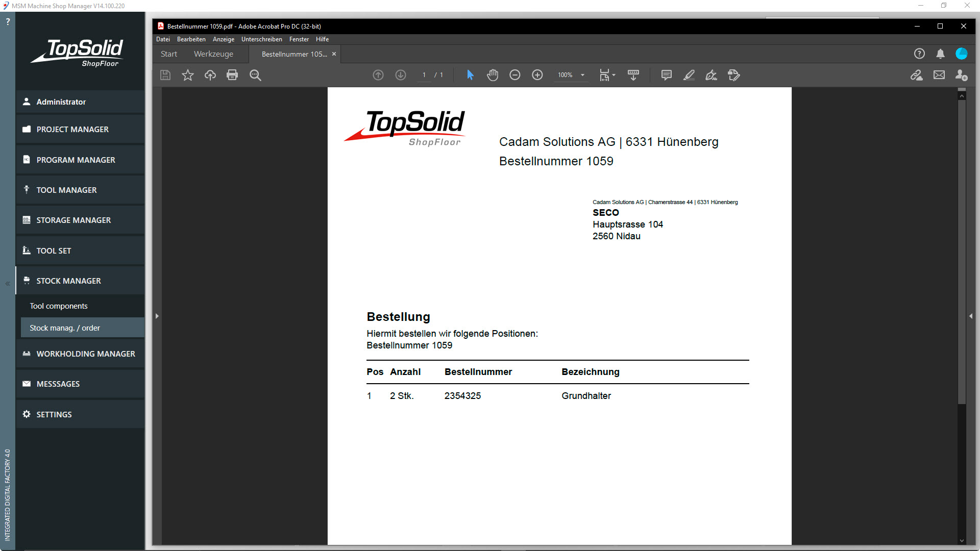Expand the left navigation pane arrow
980x551 pixels.
[157, 316]
